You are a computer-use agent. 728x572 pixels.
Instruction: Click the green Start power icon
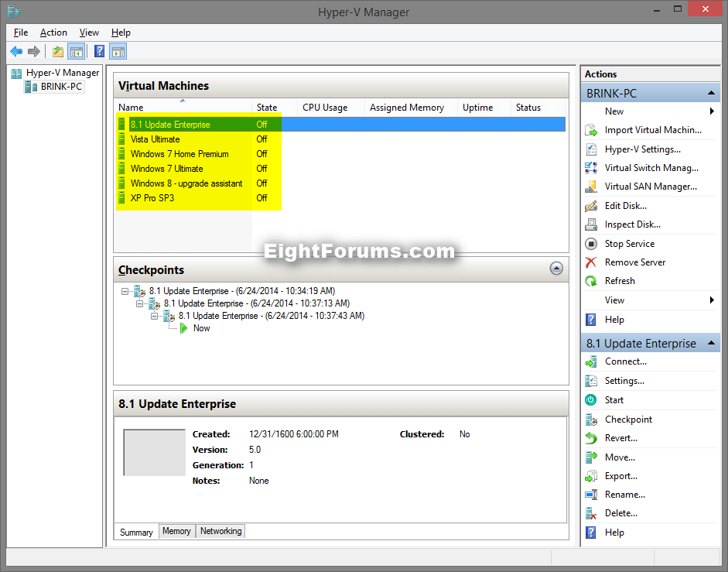click(x=591, y=400)
